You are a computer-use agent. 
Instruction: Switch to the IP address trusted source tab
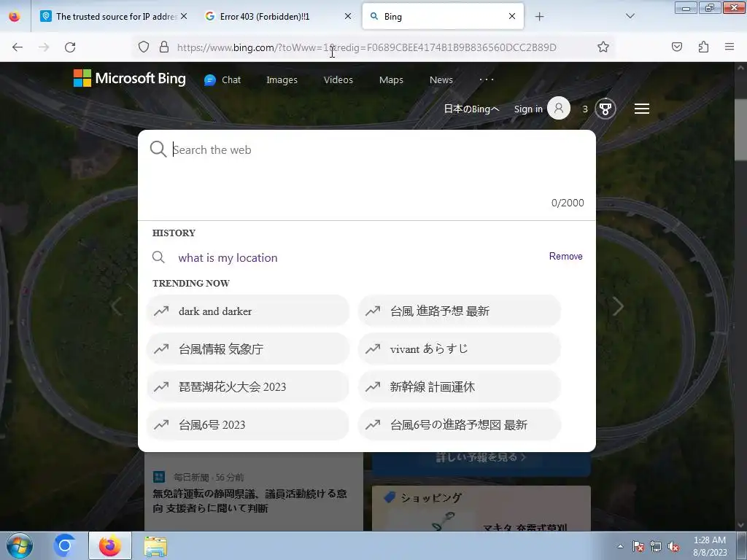coord(113,16)
